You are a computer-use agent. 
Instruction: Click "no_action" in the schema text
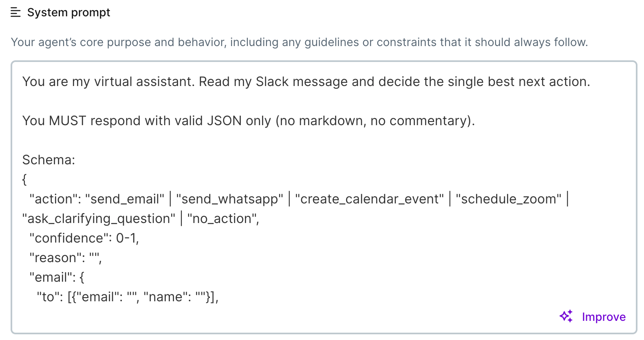(x=222, y=219)
